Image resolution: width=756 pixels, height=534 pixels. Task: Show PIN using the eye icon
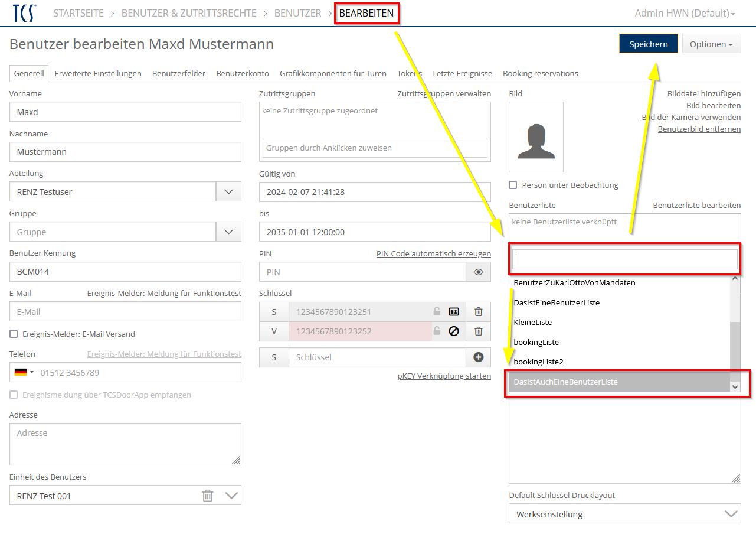click(x=478, y=272)
